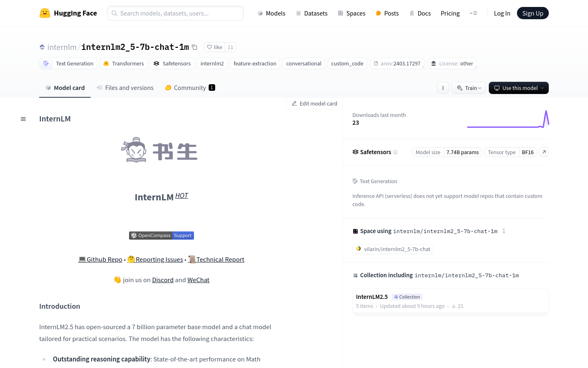Viewport: 588px width, 368px height.
Task: Switch to the Model card tab
Action: pyautogui.click(x=65, y=88)
